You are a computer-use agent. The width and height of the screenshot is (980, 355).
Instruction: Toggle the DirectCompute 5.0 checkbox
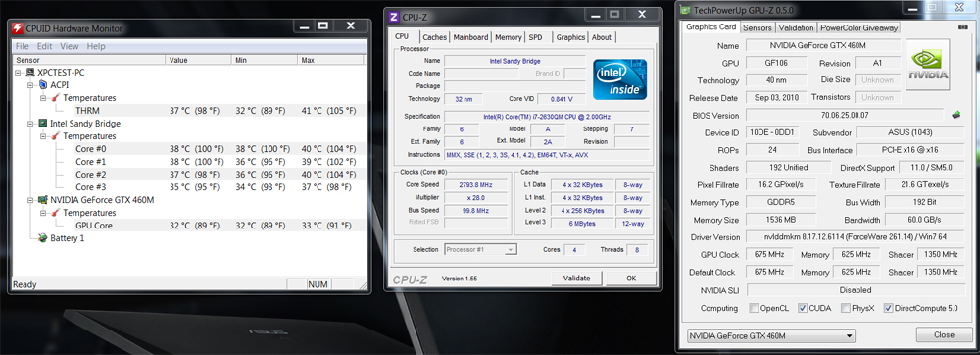pos(888,308)
